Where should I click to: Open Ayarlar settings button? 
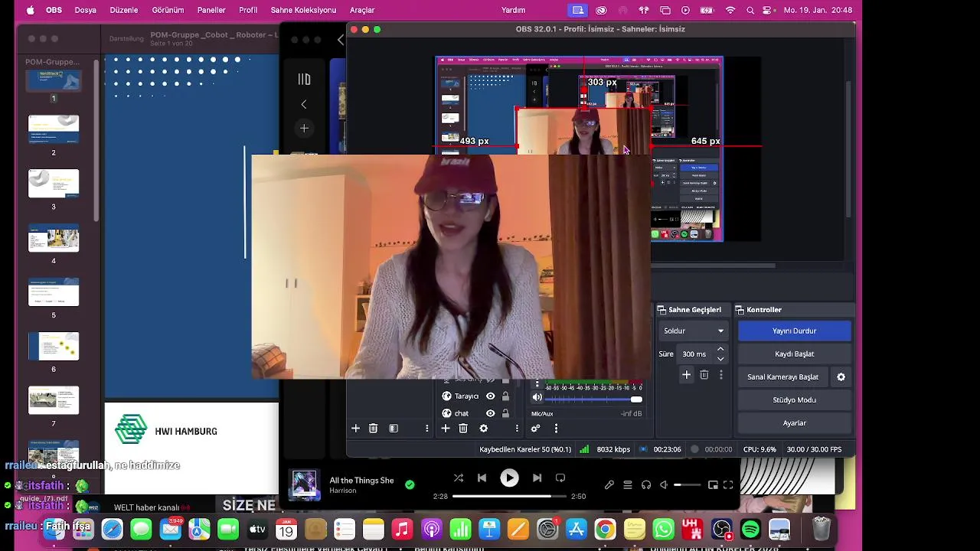click(794, 422)
